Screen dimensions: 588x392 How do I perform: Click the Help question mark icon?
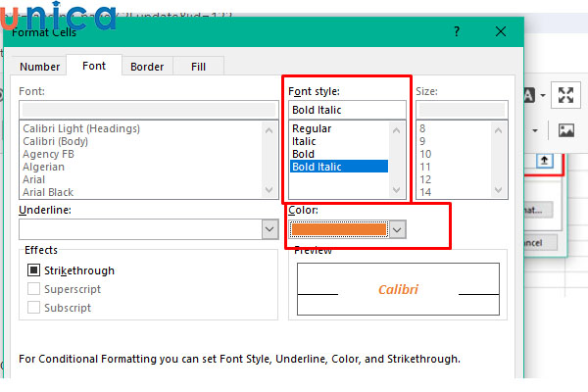click(x=456, y=32)
